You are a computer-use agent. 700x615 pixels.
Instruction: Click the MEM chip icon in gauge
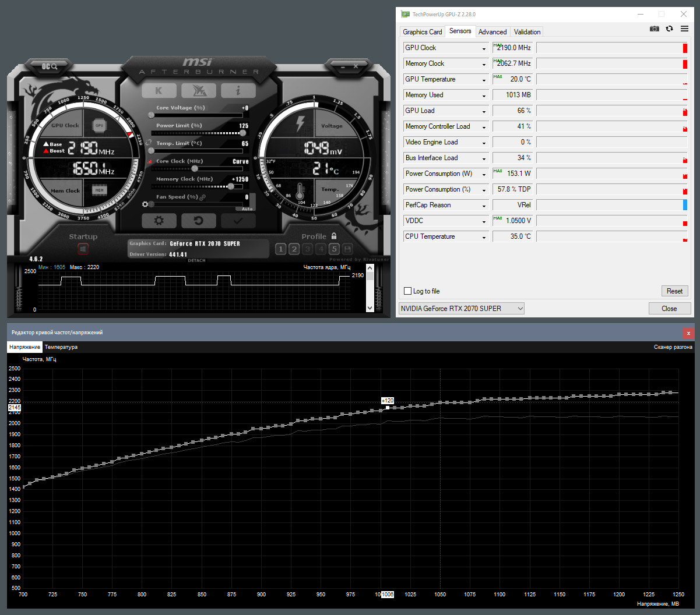tap(100, 190)
